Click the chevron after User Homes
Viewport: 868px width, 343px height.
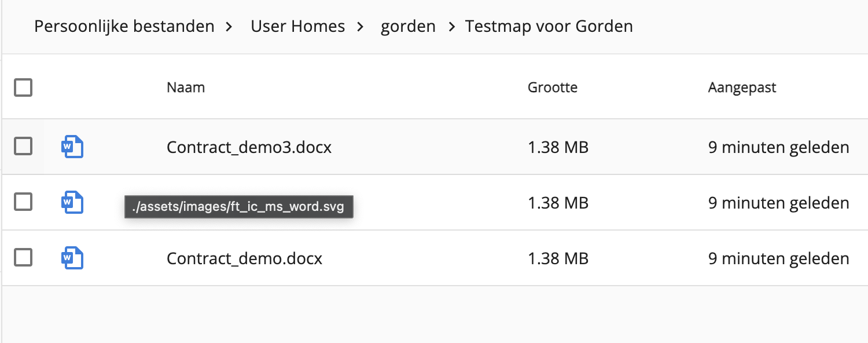[x=360, y=27]
